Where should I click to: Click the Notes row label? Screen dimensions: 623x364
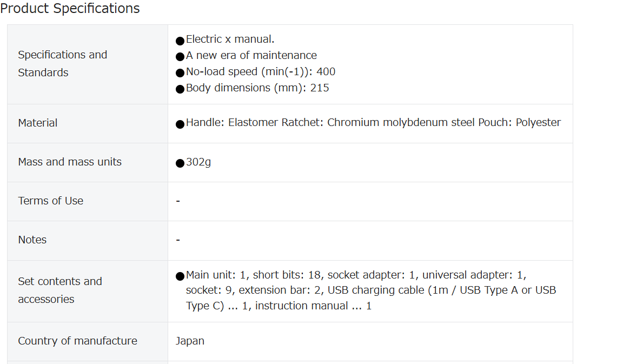pyautogui.click(x=32, y=240)
